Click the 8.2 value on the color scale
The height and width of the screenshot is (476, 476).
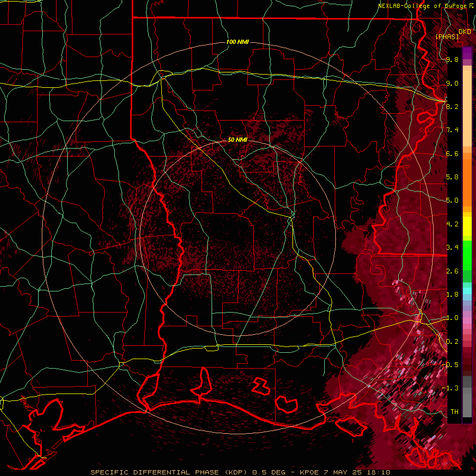point(452,106)
